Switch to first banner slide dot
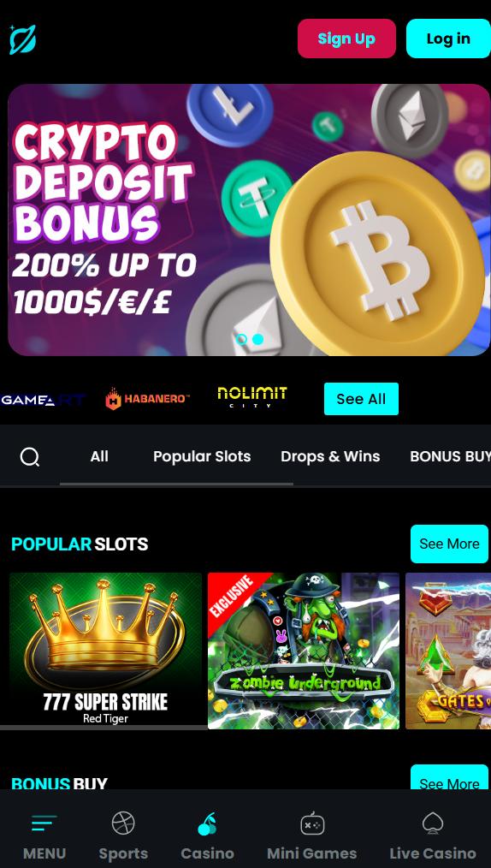Image resolution: width=491 pixels, height=868 pixels. pos(241,339)
